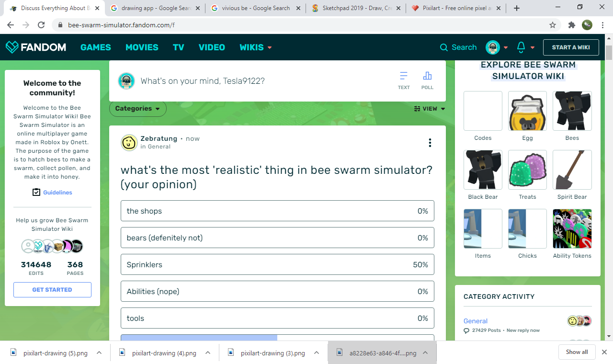Open options for pixilart-drawing (4).png download
Viewport: 613px width, 364px height.
208,353
